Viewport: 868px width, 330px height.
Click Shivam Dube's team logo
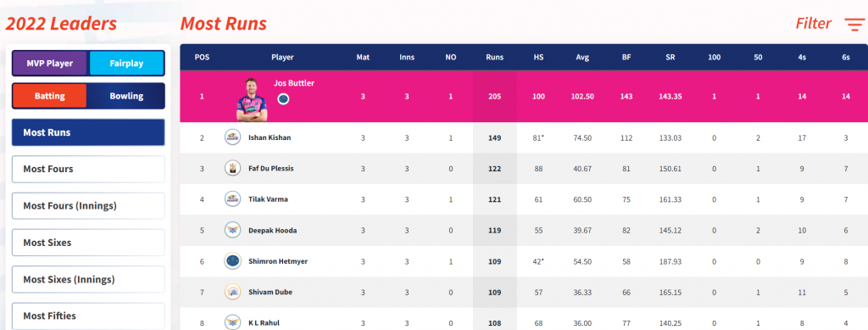(x=232, y=292)
